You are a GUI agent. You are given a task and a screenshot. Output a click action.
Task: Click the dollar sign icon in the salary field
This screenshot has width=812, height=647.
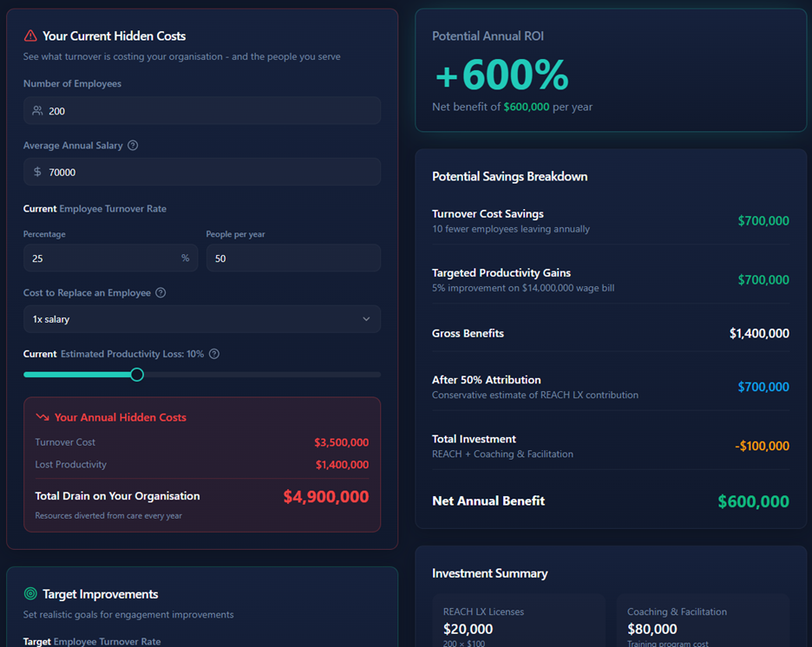(x=37, y=172)
